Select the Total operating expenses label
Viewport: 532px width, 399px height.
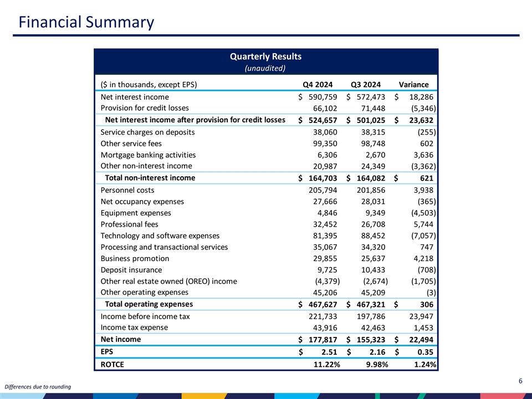(149, 304)
